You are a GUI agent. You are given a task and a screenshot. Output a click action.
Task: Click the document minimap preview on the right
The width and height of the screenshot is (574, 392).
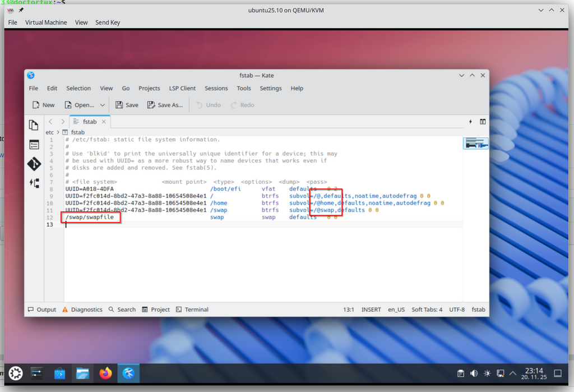(x=475, y=143)
